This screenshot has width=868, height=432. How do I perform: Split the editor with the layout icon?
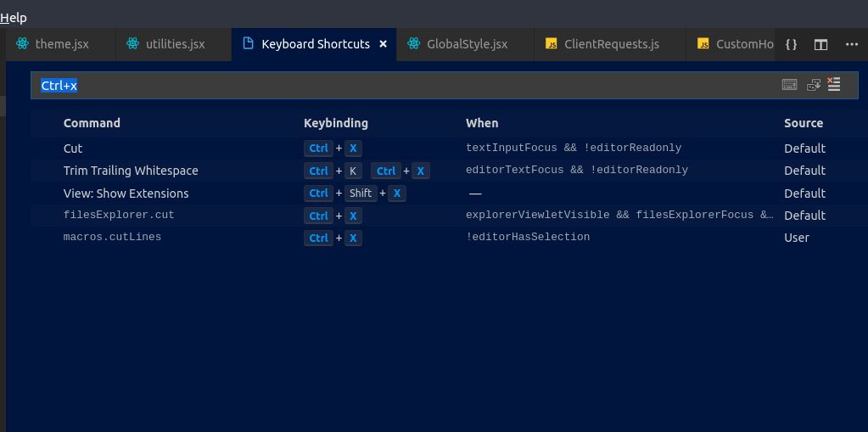821,44
